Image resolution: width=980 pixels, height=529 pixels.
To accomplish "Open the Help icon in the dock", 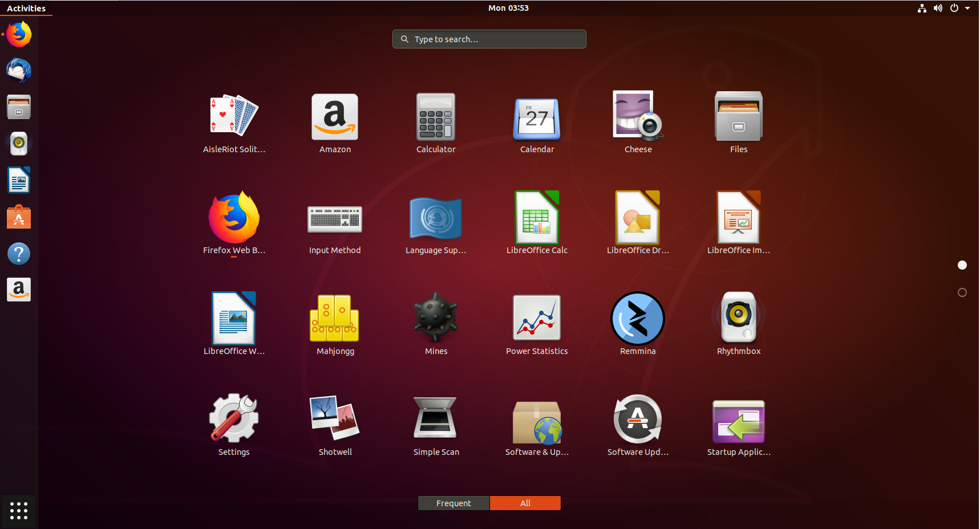I will pyautogui.click(x=19, y=254).
